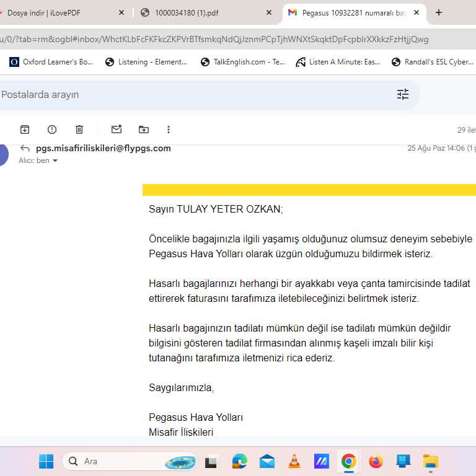
Task: Click the reply arrow beside the sender
Action: 25,149
